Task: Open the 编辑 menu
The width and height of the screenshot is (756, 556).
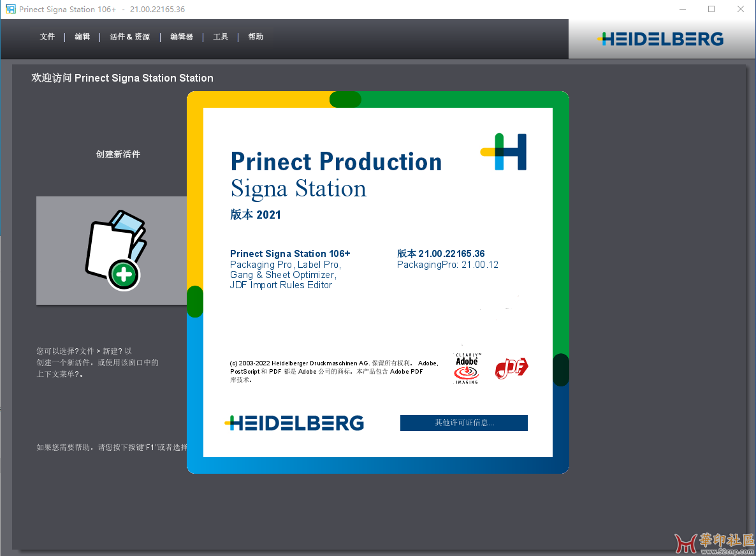Action: [x=82, y=36]
